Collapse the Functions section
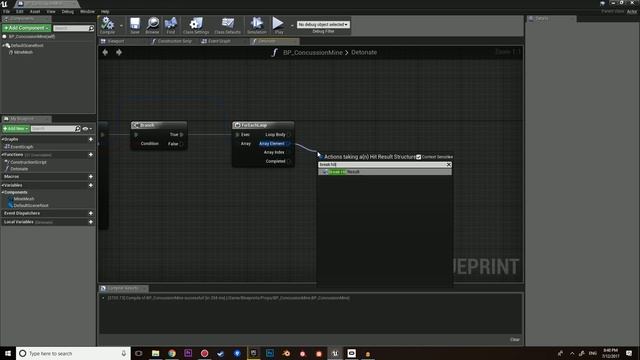The height and width of the screenshot is (360, 640). click(x=3, y=155)
